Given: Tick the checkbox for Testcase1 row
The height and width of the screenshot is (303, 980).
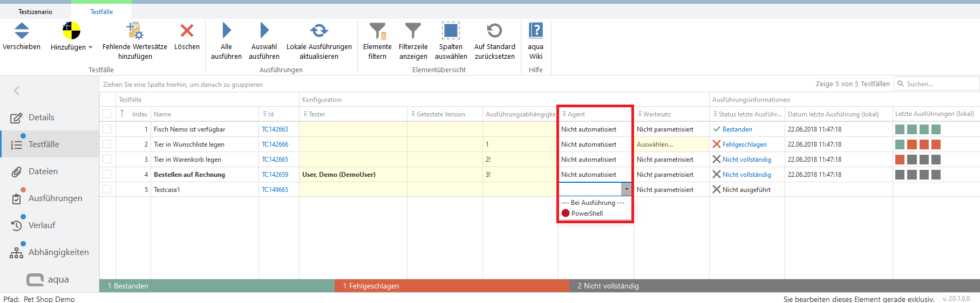Looking at the screenshot, I should pos(107,190).
